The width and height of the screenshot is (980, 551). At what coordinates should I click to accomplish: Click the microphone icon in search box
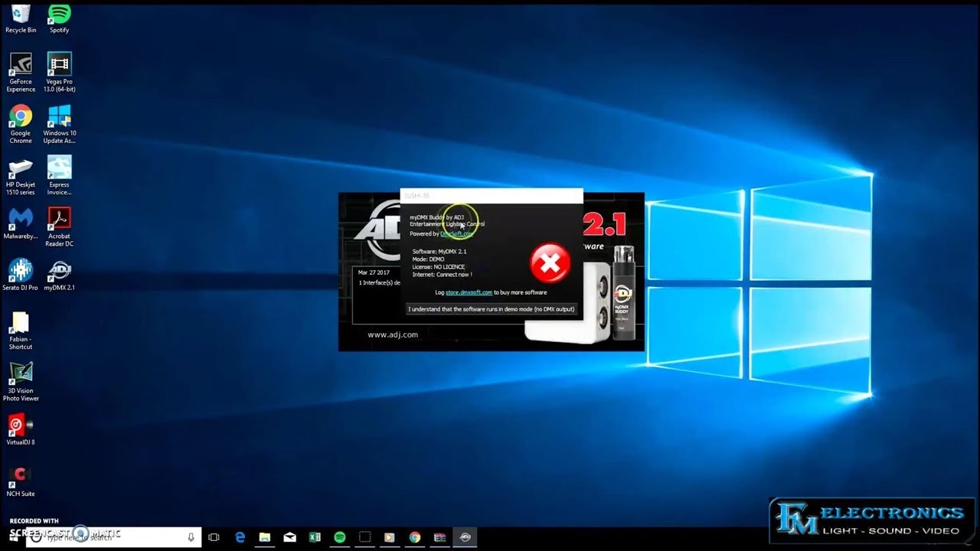click(x=191, y=537)
